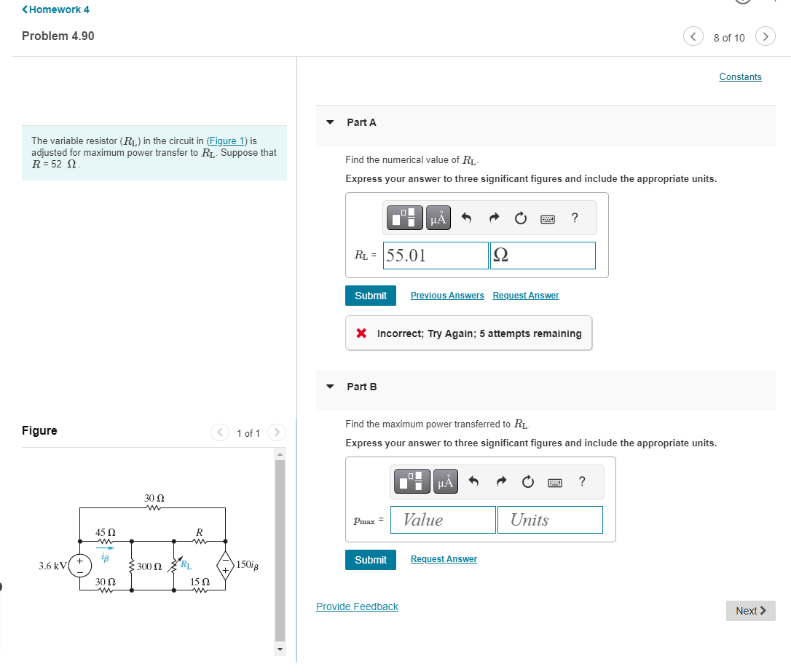791x672 pixels.
Task: Submit the Part A answer
Action: [x=370, y=296]
